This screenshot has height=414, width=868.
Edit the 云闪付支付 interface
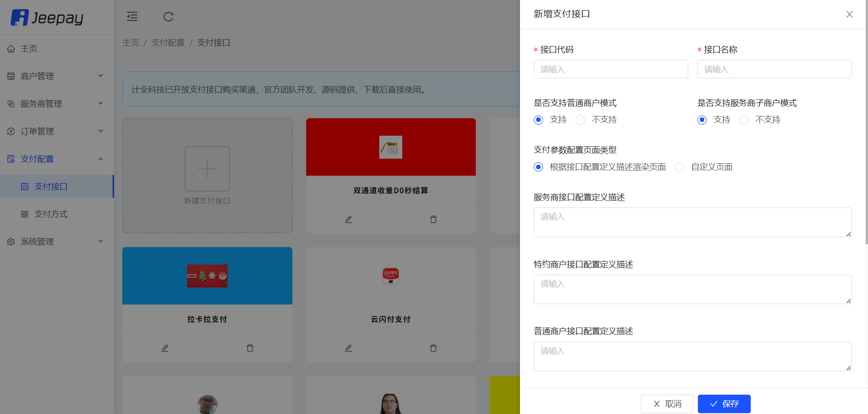click(348, 348)
